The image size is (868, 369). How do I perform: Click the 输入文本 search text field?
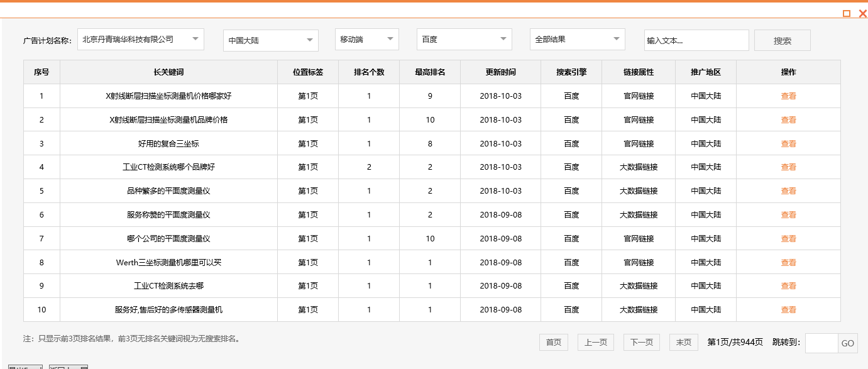point(696,40)
